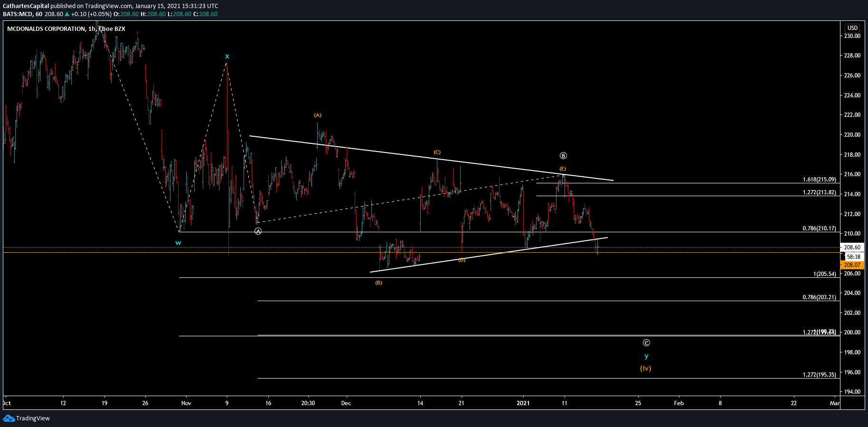
Task: Click 218.00 on the price axis
Action: click(852, 155)
